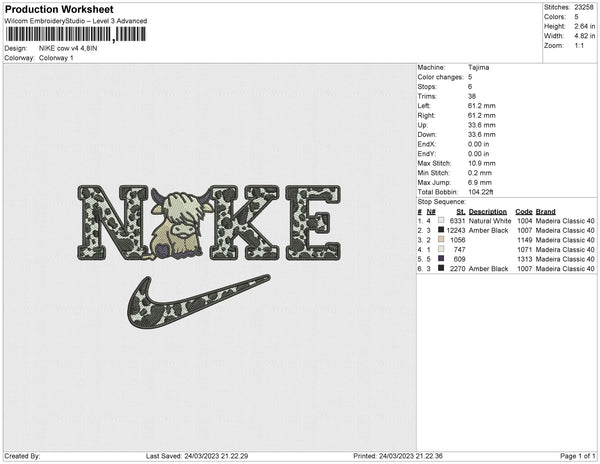The image size is (600, 464).
Task: Click the stitches count '23258'
Action: 584,7
